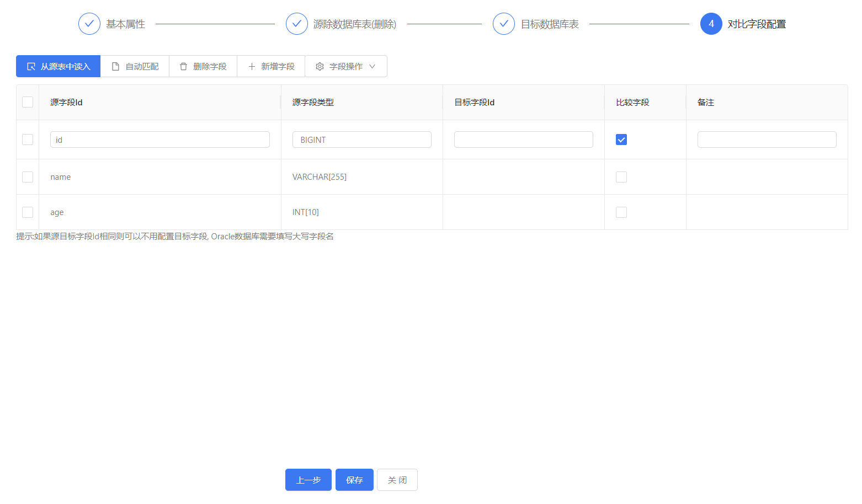Enable 比较字段 checkbox for name row
Screen dimensions: 862x504
[x=621, y=177]
